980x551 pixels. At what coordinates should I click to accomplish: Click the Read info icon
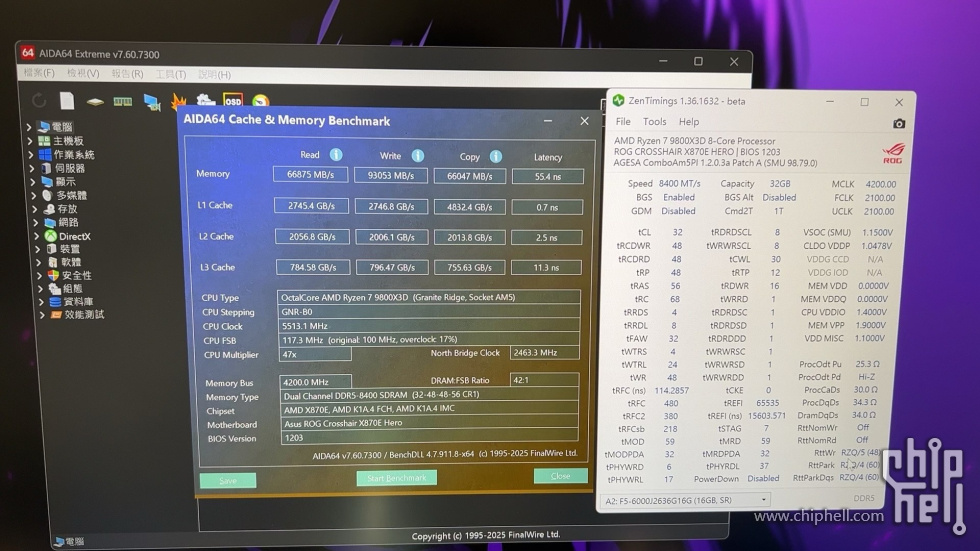(x=336, y=154)
